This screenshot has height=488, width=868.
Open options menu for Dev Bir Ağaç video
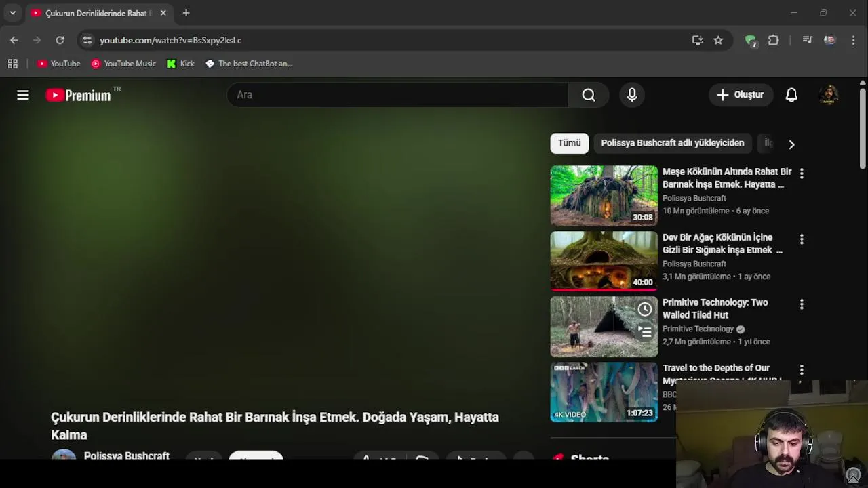click(x=802, y=239)
